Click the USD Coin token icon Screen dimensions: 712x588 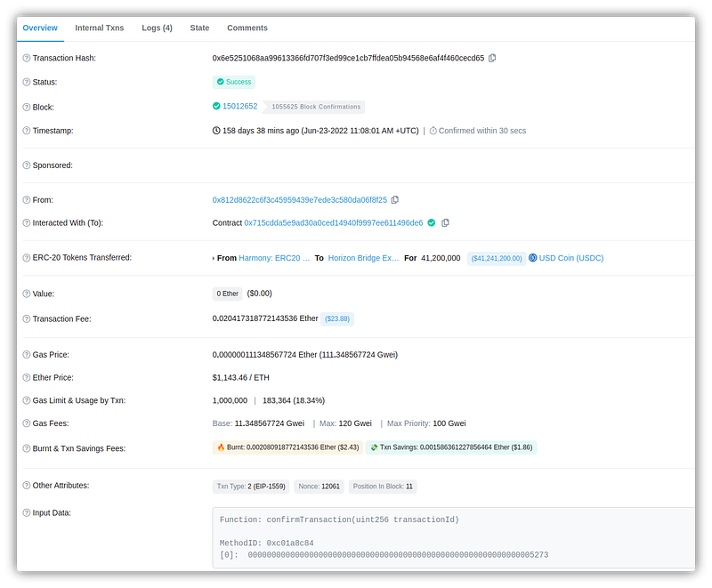coord(534,258)
